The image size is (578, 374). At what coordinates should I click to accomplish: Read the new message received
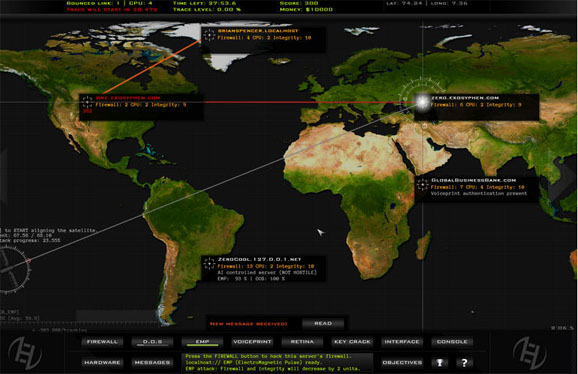[x=323, y=324]
